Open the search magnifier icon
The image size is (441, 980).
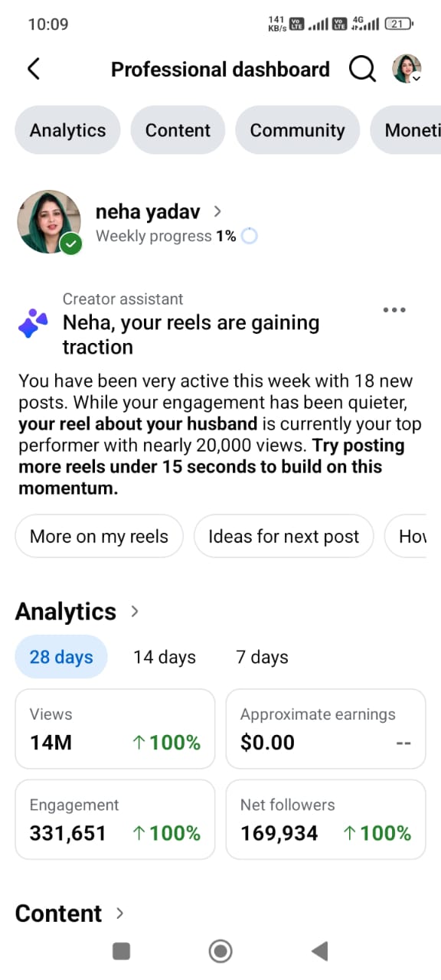click(x=362, y=69)
